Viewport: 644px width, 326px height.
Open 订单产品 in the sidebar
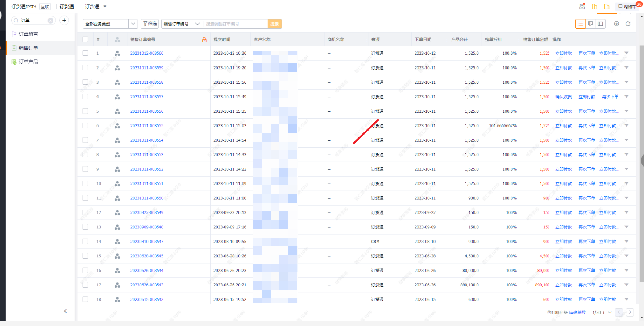pyautogui.click(x=28, y=62)
